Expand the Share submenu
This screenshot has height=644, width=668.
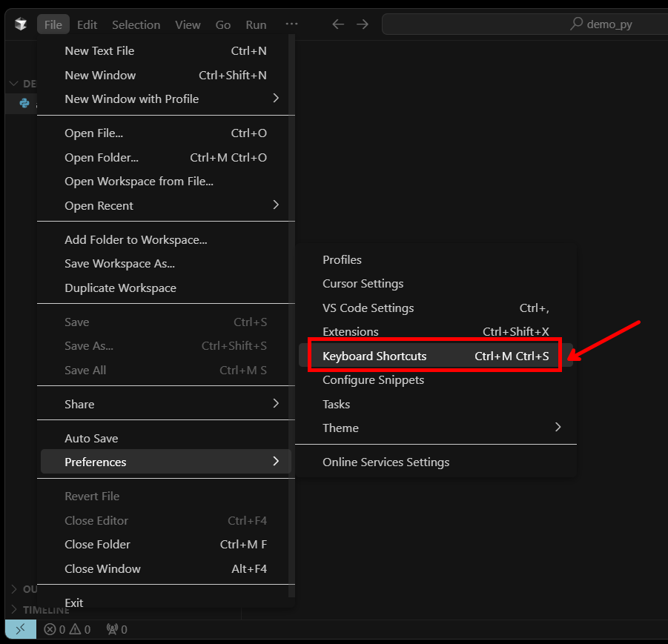point(166,404)
